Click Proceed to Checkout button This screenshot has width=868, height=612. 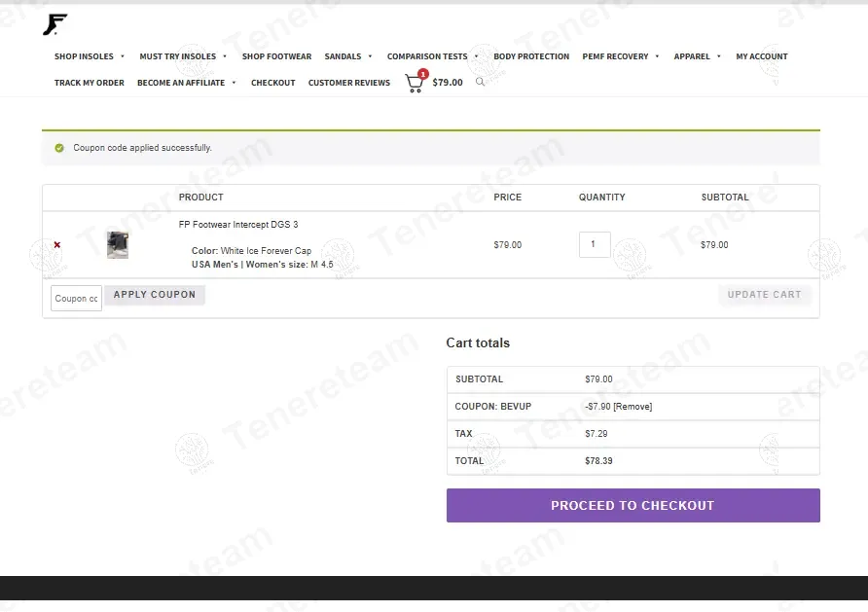(x=633, y=505)
